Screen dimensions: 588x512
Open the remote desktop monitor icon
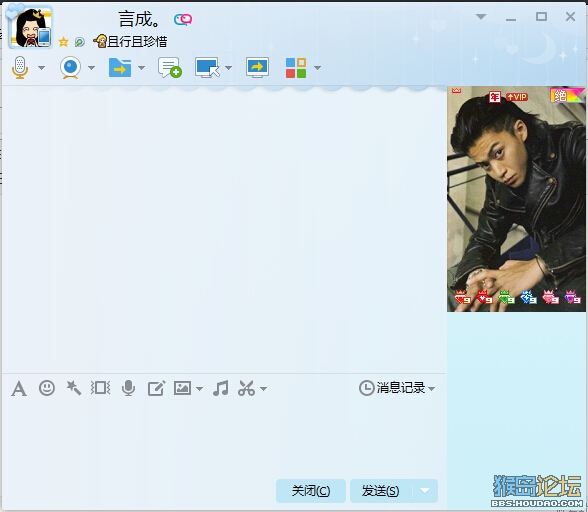207,68
